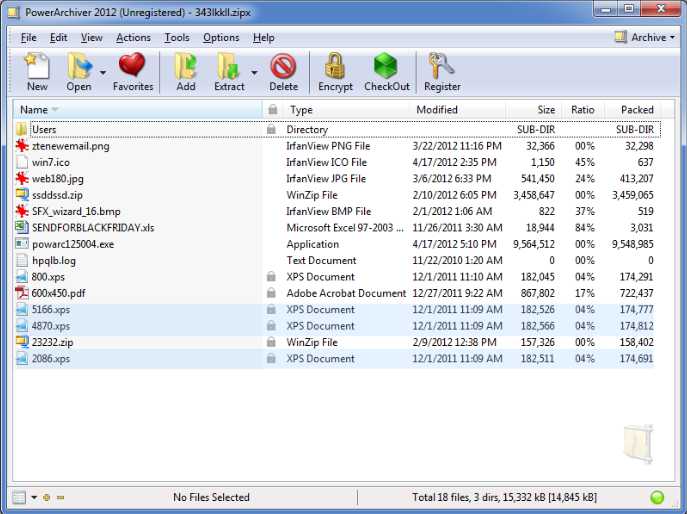Open the Archive dropdown at top right
Viewport: 687px width, 514px height.
point(646,37)
